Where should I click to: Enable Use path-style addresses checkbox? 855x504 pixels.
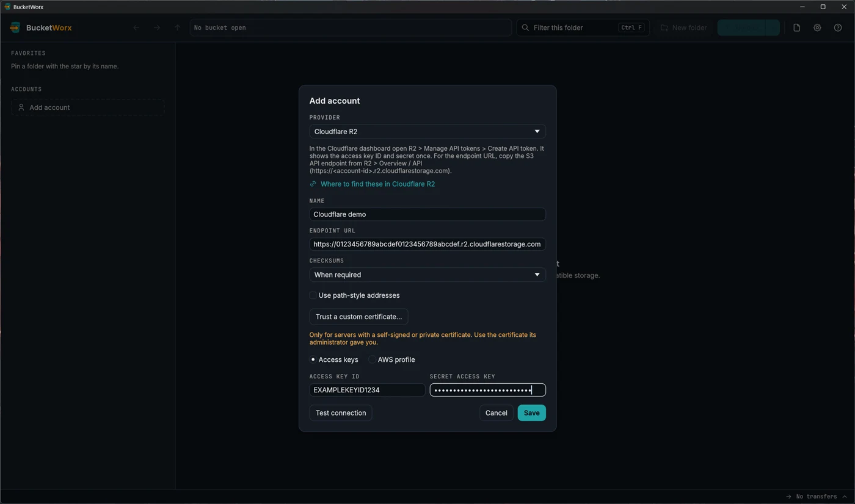click(313, 295)
